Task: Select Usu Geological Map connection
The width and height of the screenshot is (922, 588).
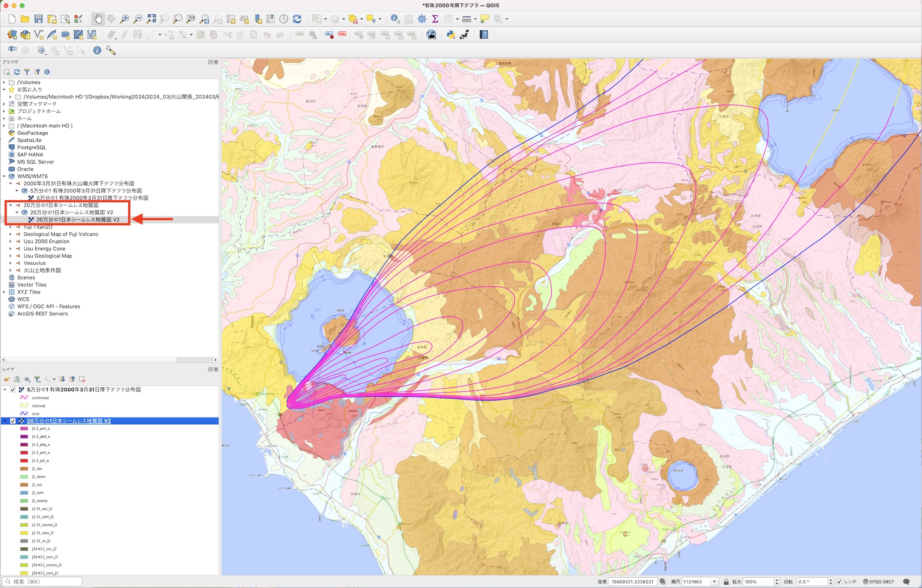Action: point(48,256)
